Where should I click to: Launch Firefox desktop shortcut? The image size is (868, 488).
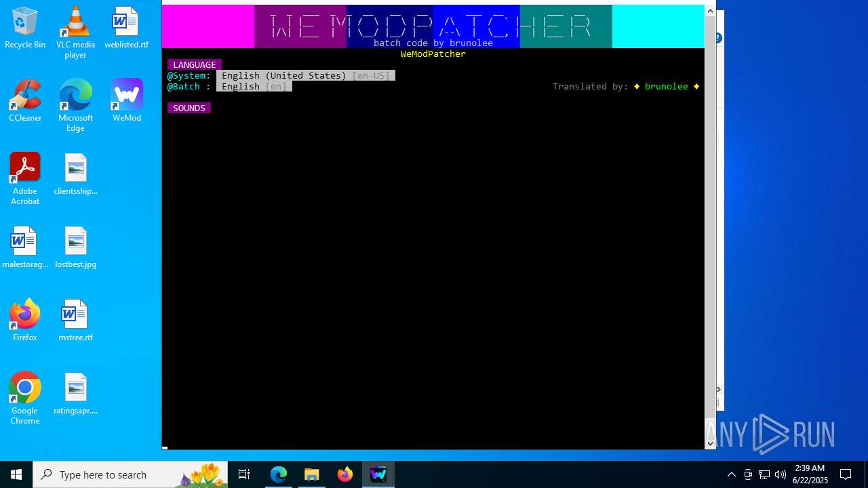pyautogui.click(x=25, y=321)
